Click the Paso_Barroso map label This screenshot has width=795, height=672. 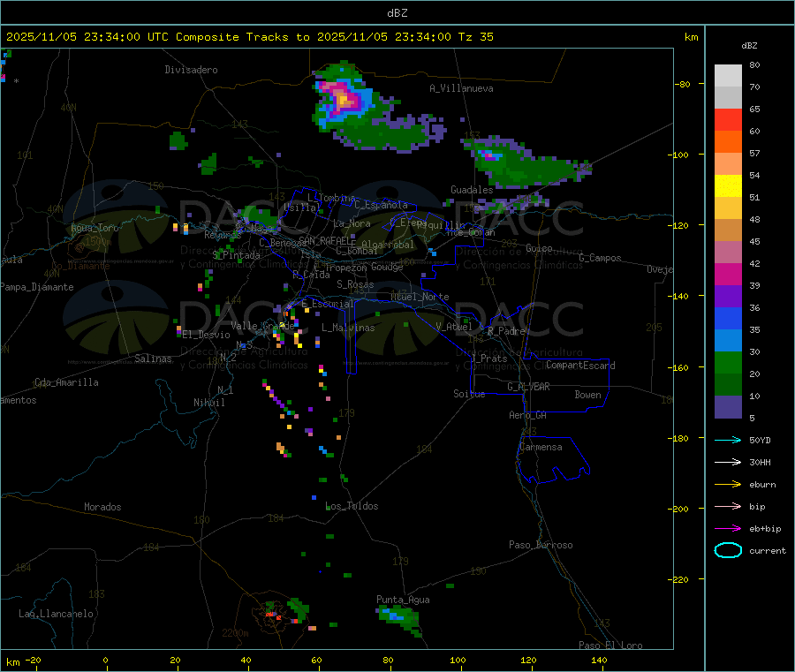tap(541, 545)
